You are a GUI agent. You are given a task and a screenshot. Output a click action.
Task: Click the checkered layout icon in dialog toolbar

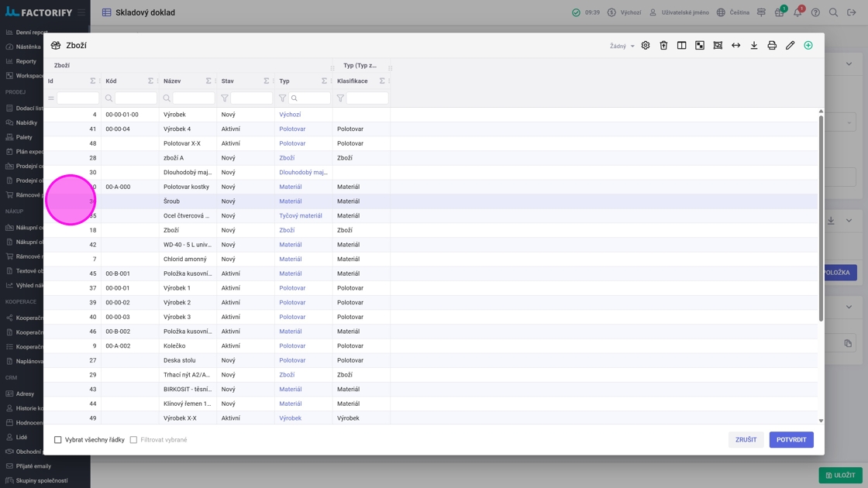(x=700, y=46)
